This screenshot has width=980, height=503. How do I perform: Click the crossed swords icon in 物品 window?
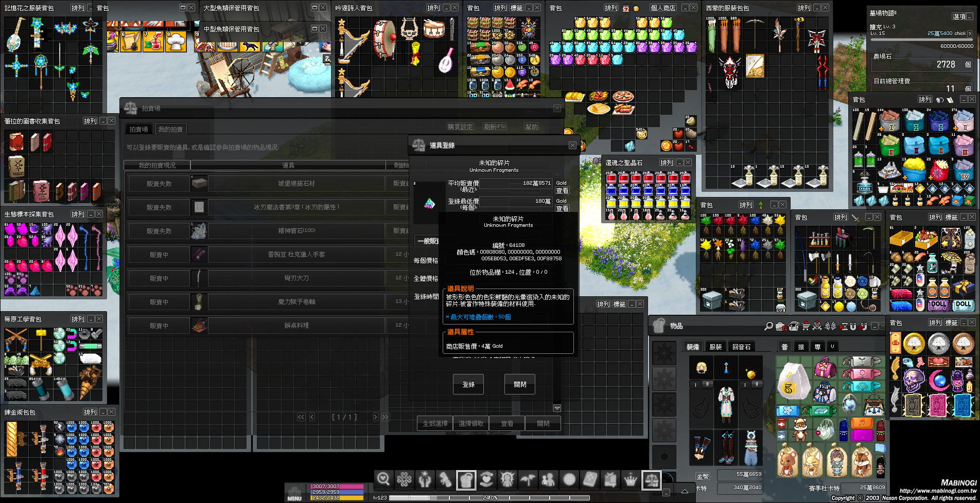tap(818, 326)
